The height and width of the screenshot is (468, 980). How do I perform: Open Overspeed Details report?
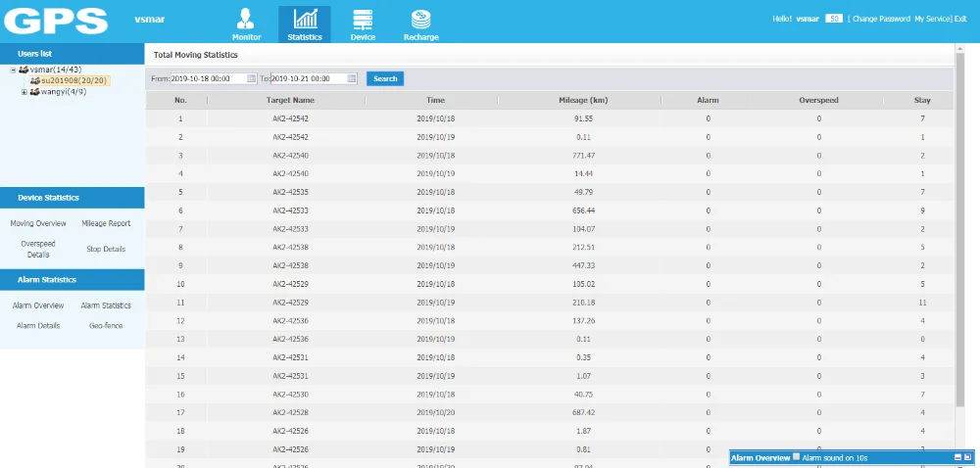click(38, 249)
